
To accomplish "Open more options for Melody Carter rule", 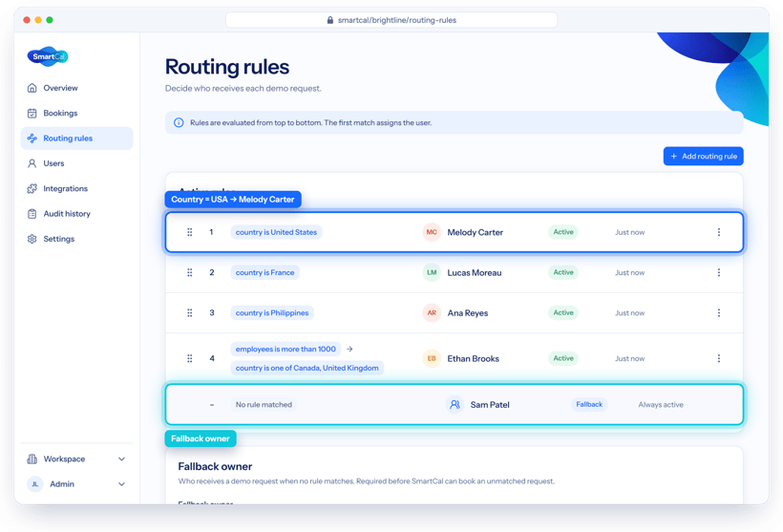I will [x=719, y=232].
